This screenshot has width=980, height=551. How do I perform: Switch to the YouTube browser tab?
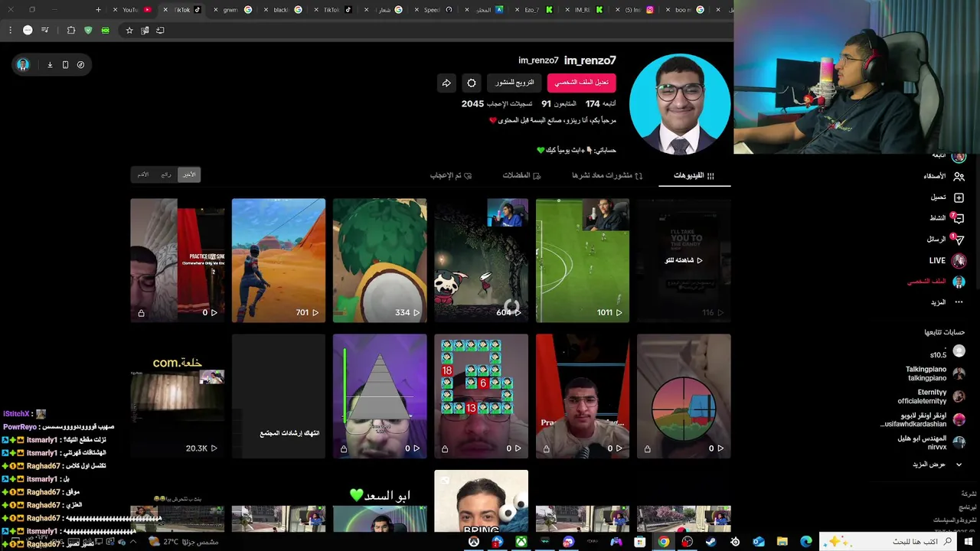click(132, 10)
